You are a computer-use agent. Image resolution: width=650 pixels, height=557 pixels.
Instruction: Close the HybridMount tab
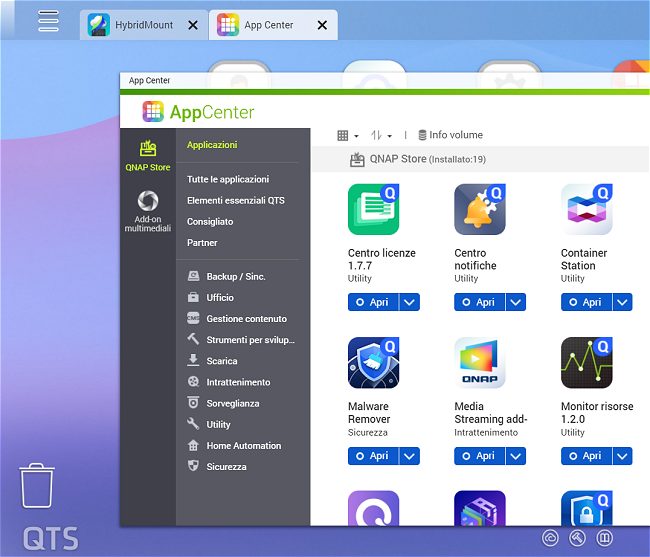click(193, 25)
